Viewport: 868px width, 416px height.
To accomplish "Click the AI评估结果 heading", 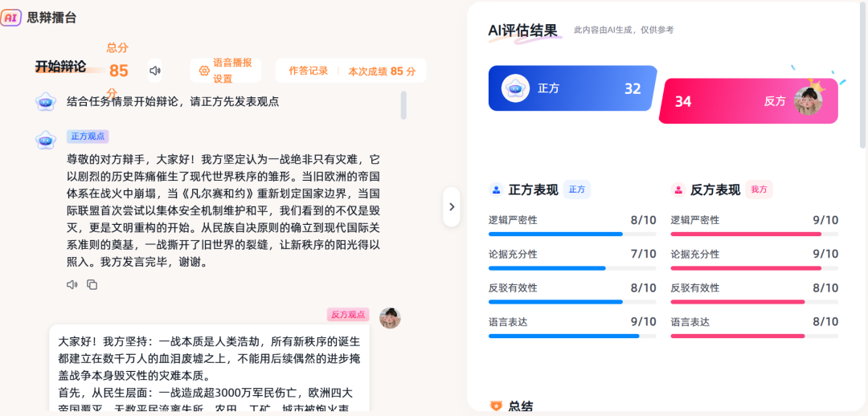I will [522, 31].
